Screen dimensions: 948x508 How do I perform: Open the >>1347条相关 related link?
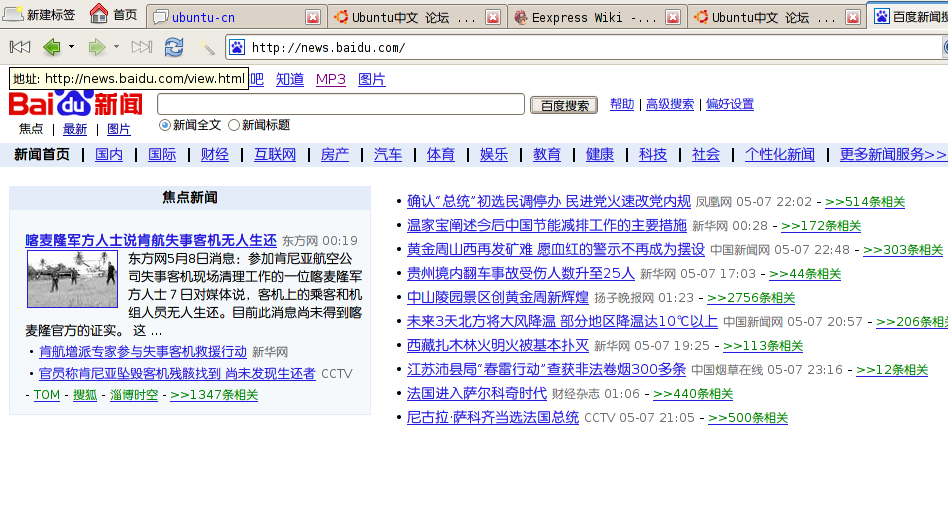click(214, 395)
